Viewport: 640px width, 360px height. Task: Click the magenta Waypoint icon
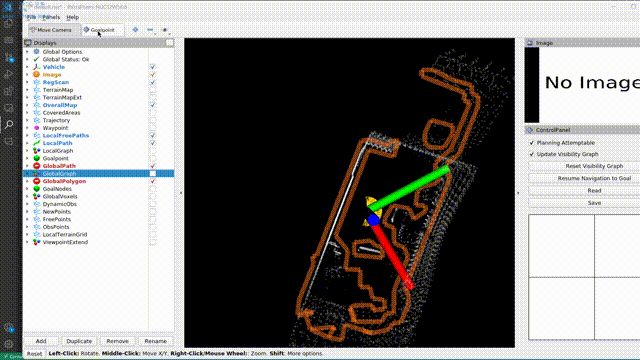click(36, 128)
